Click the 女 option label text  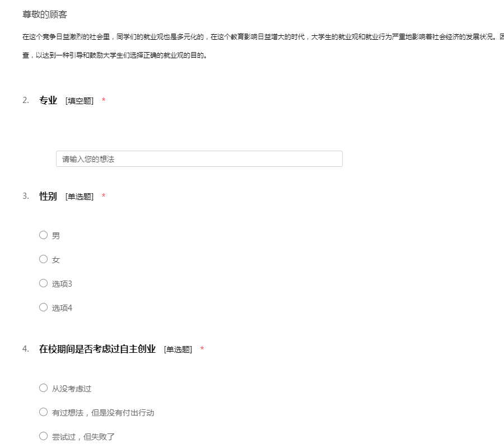point(56,260)
